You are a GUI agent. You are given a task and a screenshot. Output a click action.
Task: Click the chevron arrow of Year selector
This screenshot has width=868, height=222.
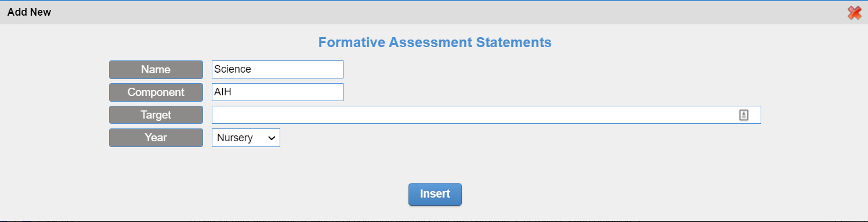coord(271,138)
